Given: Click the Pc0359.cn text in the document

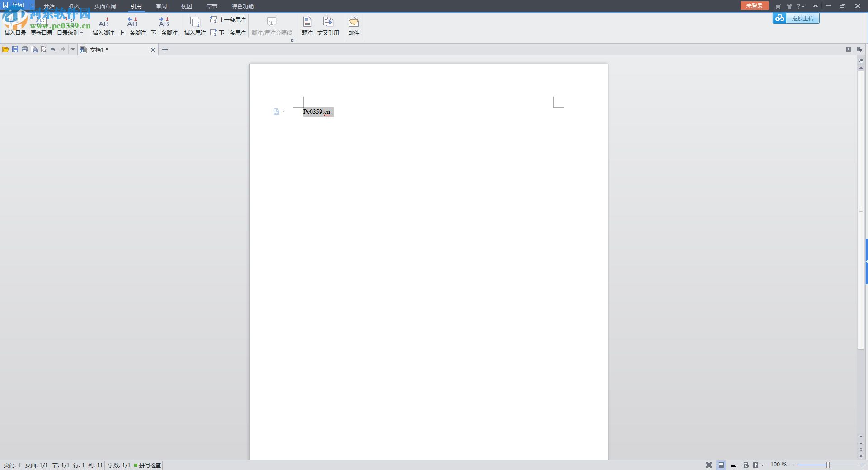Looking at the screenshot, I should 316,112.
